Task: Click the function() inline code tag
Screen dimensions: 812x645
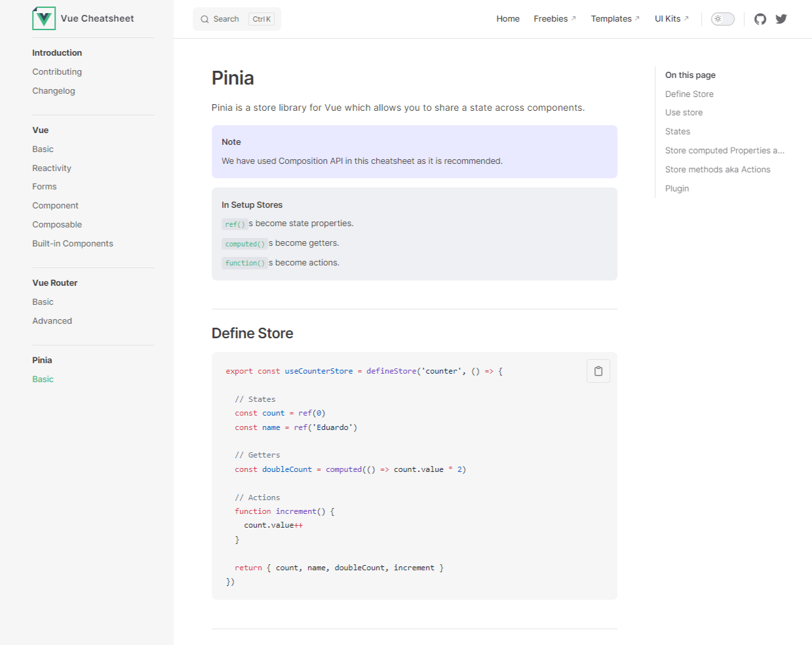Action: point(245,263)
